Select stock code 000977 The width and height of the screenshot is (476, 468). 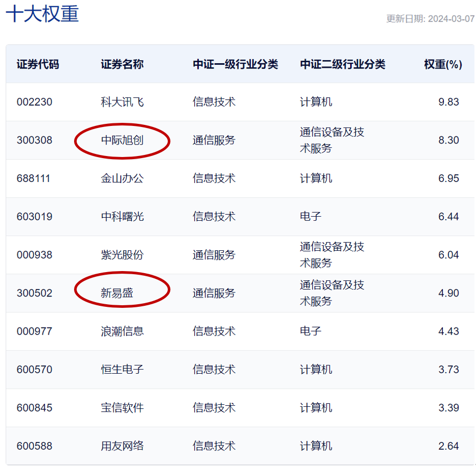34,331
